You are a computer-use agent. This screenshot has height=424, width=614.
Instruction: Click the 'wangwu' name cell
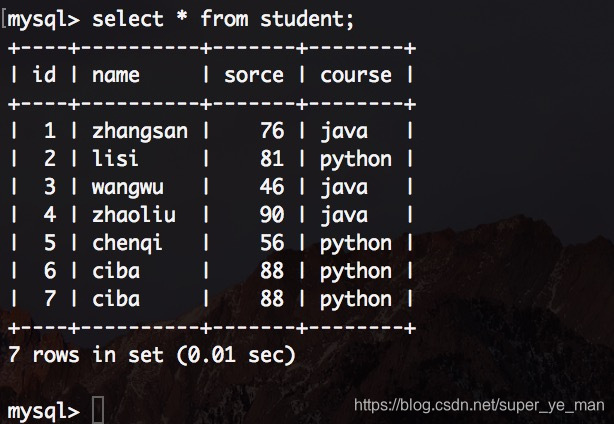click(x=128, y=188)
